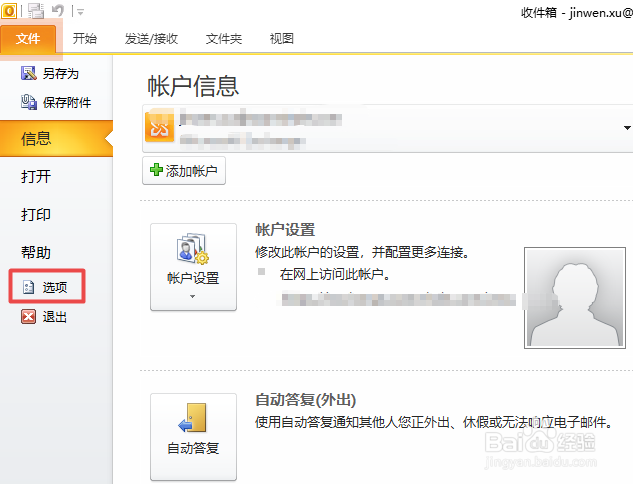
Task: Click the Send/Receive All Folders quick access icon
Action: click(x=36, y=11)
